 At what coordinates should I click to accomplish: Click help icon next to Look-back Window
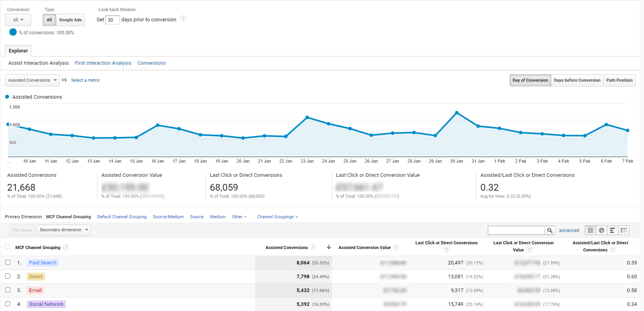pos(183,19)
